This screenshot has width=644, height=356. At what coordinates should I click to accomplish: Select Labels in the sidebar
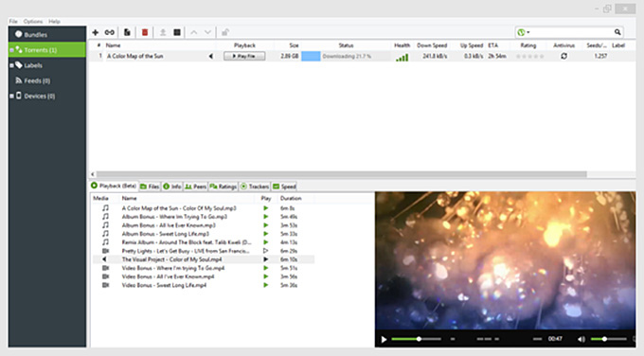click(33, 65)
